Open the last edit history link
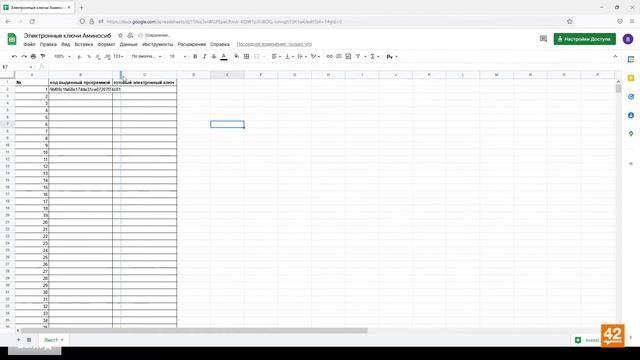The image size is (640, 360). click(274, 44)
